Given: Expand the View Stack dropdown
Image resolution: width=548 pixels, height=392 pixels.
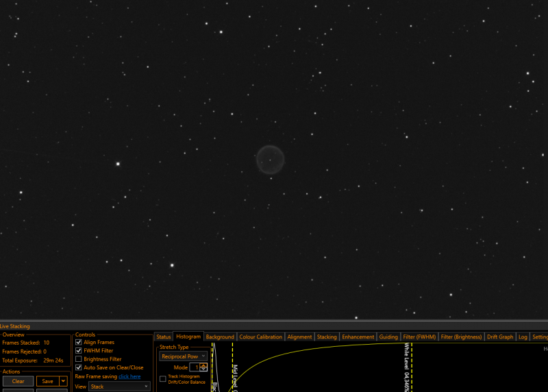Looking at the screenshot, I should pyautogui.click(x=119, y=387).
